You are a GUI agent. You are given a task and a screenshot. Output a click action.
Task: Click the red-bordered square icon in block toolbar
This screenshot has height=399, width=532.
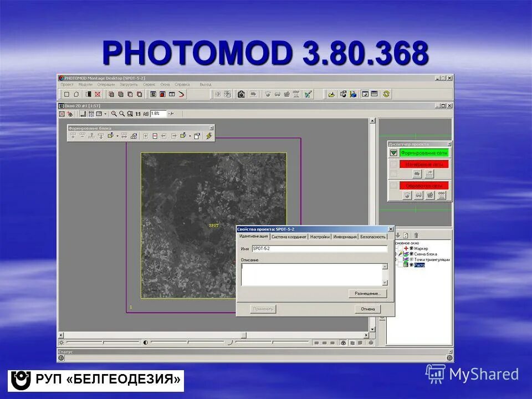[x=155, y=136]
